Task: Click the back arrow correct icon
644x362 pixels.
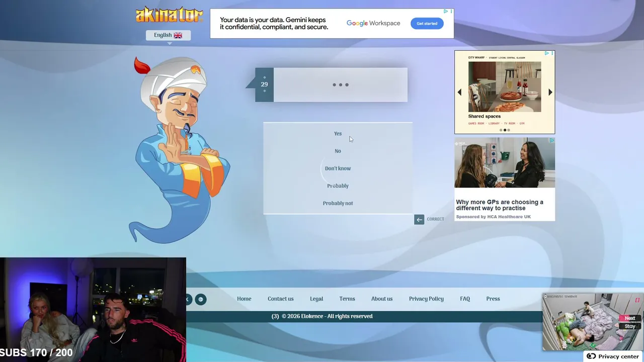Action: 419,219
